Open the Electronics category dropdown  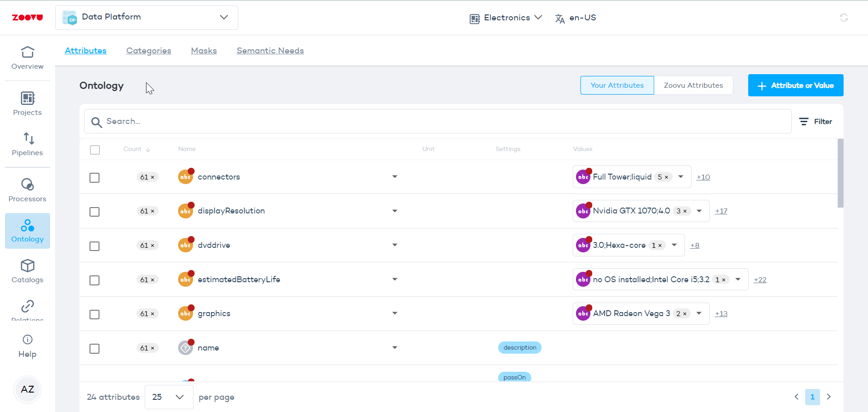tap(506, 18)
